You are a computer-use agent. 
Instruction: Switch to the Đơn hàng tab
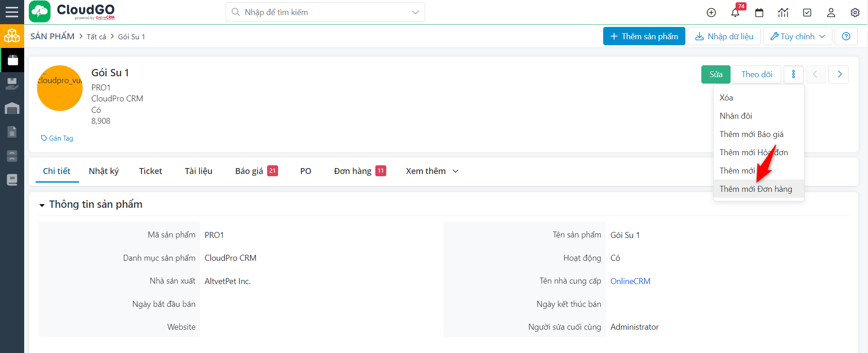(360, 171)
